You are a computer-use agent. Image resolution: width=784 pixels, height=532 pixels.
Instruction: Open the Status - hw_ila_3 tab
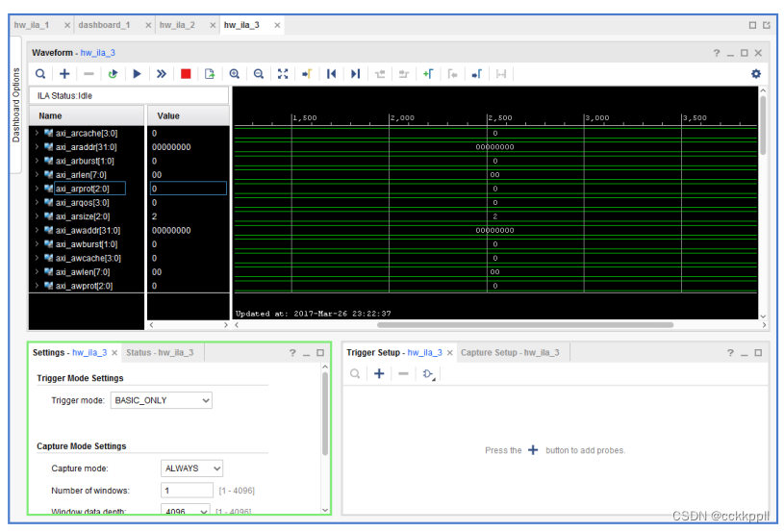tap(160, 353)
